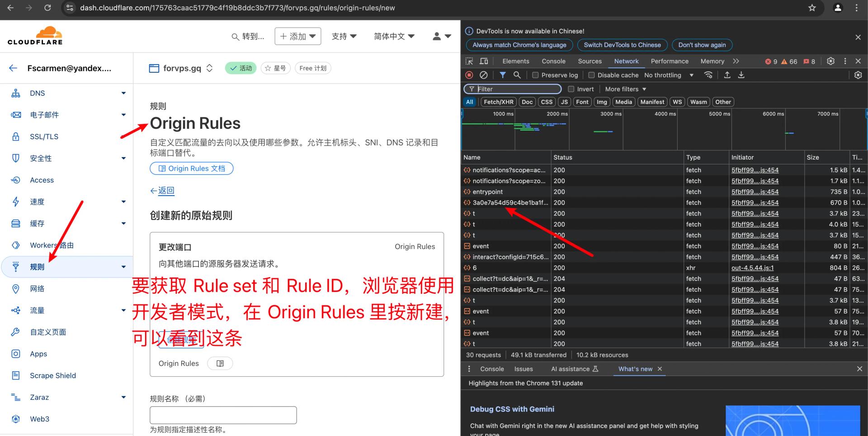Click Don't show again
Image resolution: width=868 pixels, height=436 pixels.
tap(702, 45)
